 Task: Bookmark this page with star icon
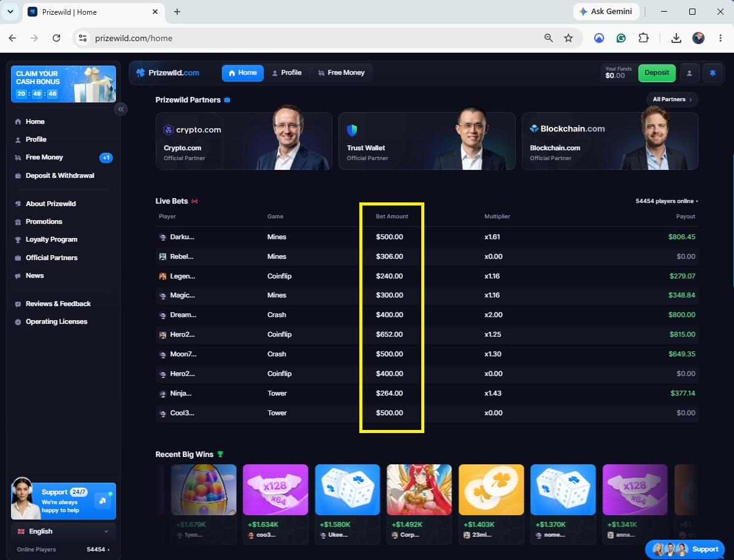pos(568,39)
